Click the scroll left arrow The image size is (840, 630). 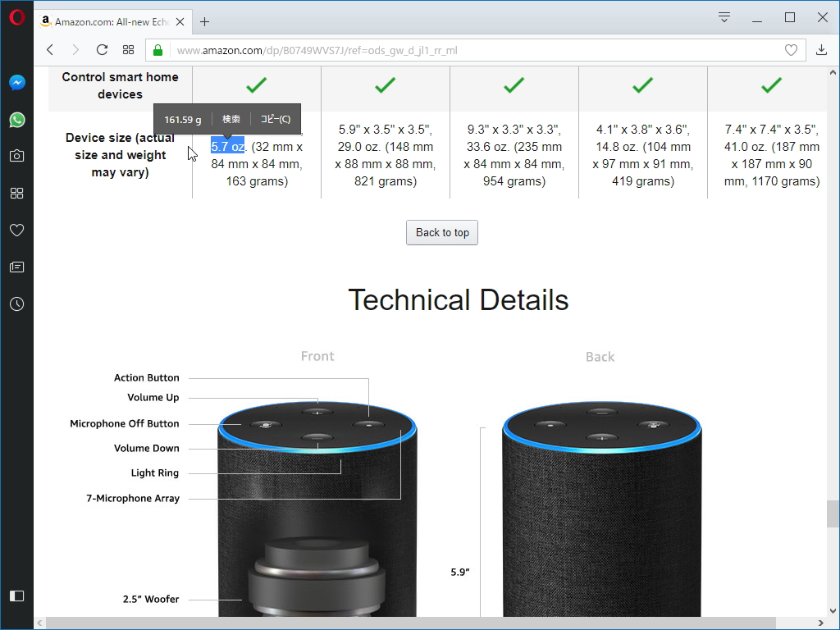[39, 623]
